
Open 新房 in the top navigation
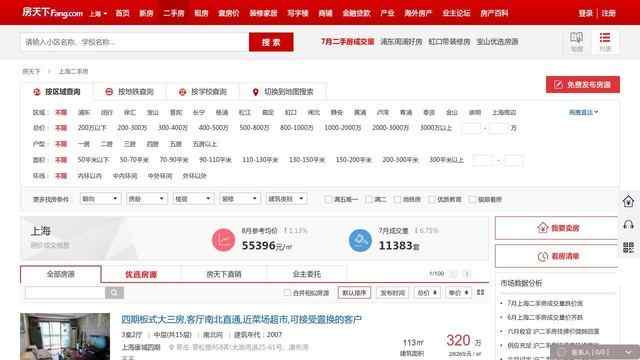146,13
